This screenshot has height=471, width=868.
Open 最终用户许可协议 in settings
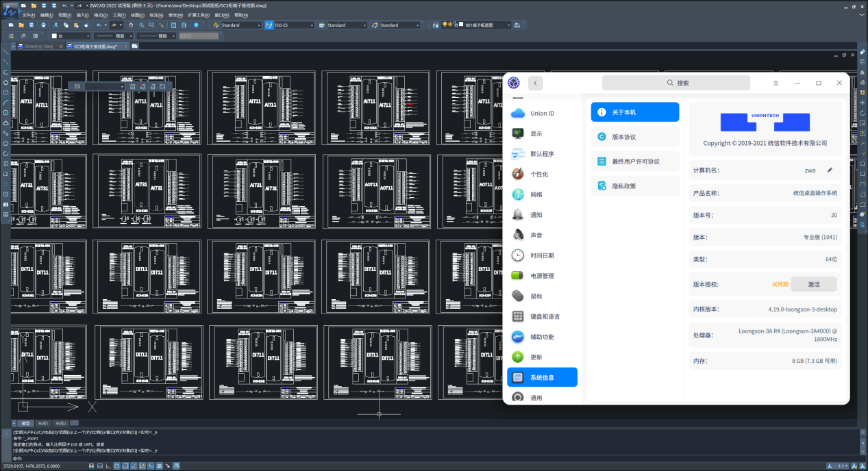[x=635, y=162]
